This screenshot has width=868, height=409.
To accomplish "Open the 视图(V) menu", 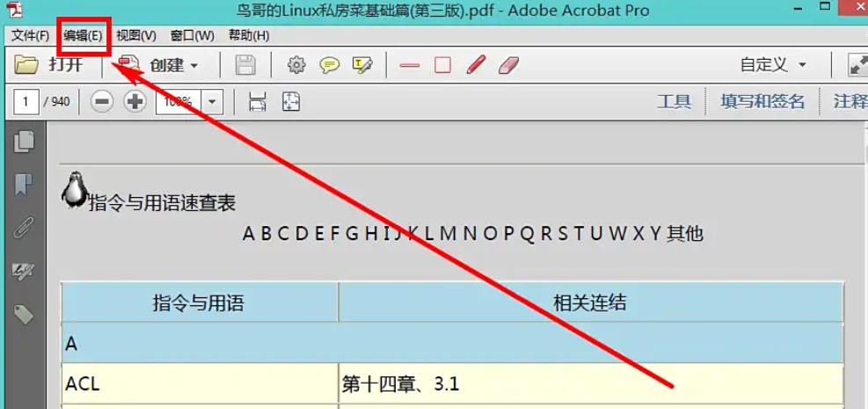I will coord(136,36).
